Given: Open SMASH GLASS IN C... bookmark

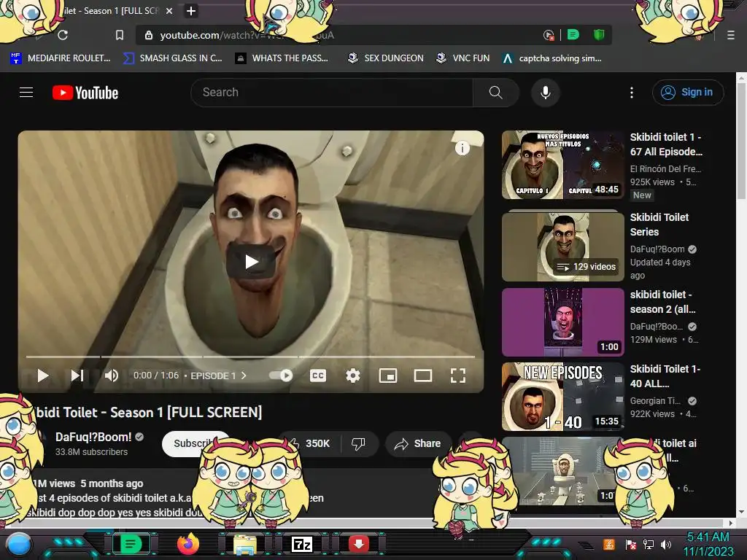Looking at the screenshot, I should tap(173, 58).
